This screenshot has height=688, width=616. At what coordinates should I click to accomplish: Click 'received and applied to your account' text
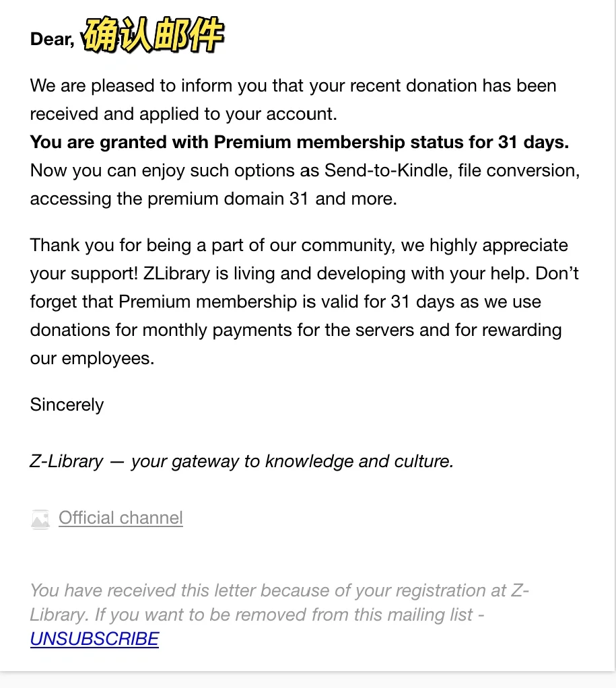tap(183, 114)
